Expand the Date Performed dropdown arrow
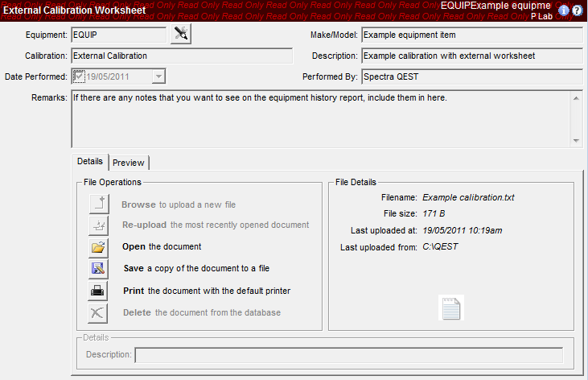This screenshot has height=380, width=588. pyautogui.click(x=158, y=76)
